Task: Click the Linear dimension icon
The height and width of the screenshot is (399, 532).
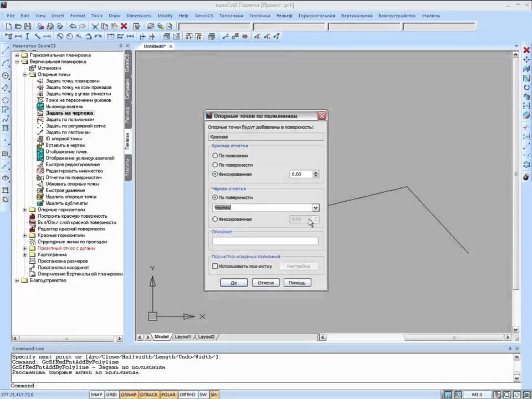Action: [x=18, y=37]
